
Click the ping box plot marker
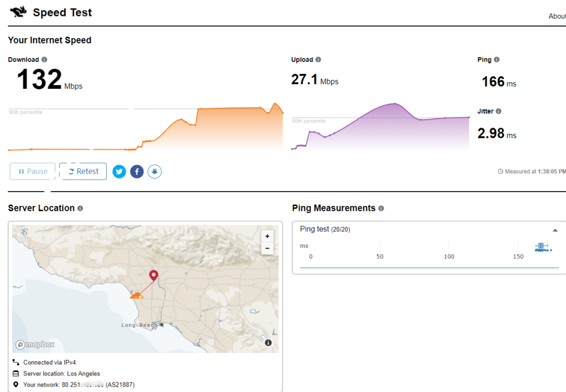click(541, 247)
